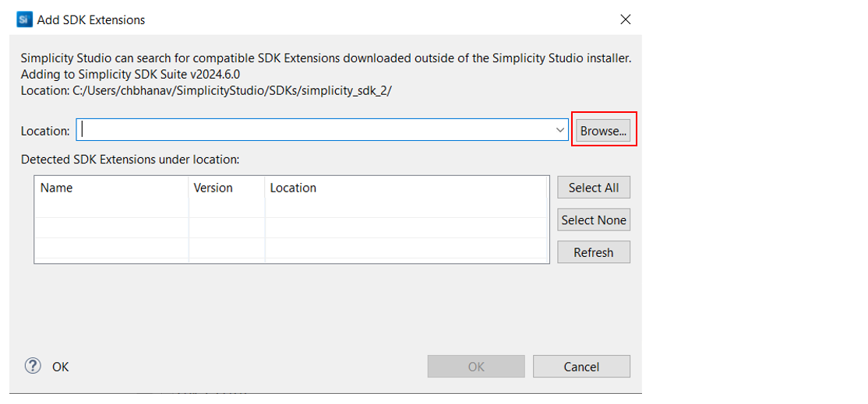This screenshot has height=404, width=868.
Task: Refresh the detected SDK Extensions list
Action: [593, 252]
